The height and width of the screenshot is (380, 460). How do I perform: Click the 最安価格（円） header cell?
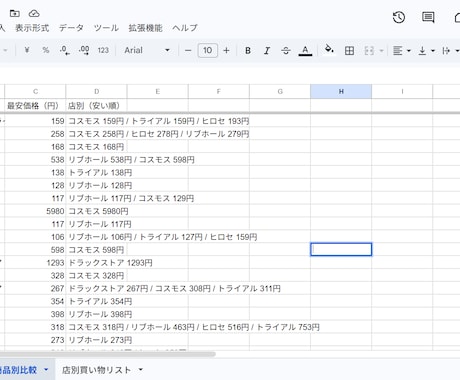tap(35, 106)
